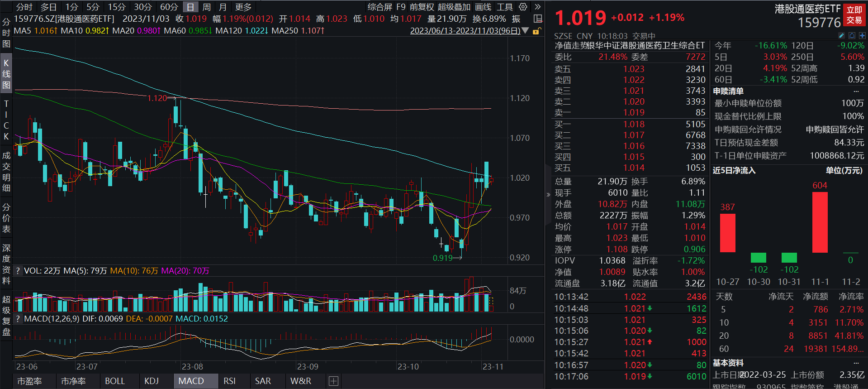868x389 pixels.
Task: Select the 30分 period
Action: [x=143, y=7]
